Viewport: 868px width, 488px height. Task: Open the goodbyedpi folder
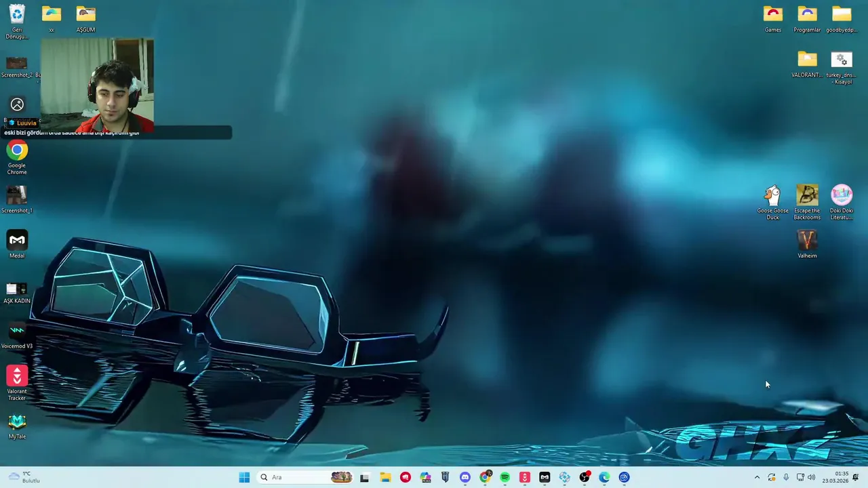(x=842, y=18)
